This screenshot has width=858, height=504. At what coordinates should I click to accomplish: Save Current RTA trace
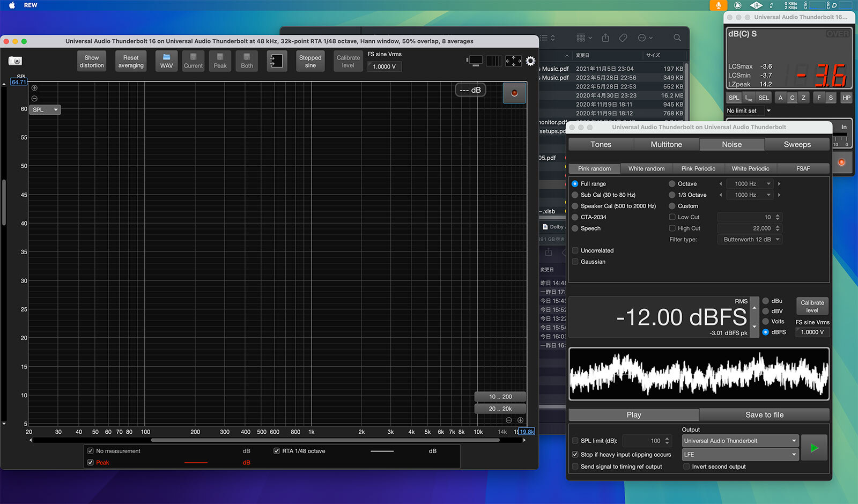click(x=193, y=61)
